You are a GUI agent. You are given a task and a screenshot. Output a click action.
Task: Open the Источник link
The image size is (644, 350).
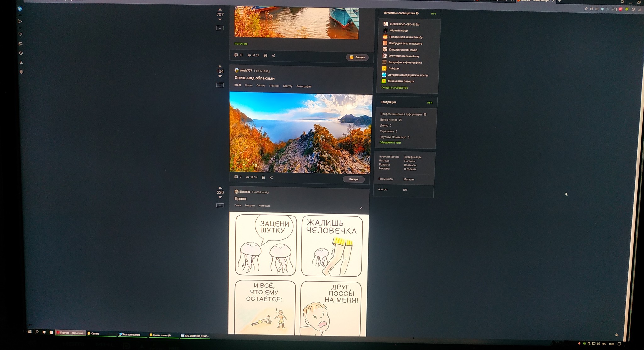tap(241, 44)
